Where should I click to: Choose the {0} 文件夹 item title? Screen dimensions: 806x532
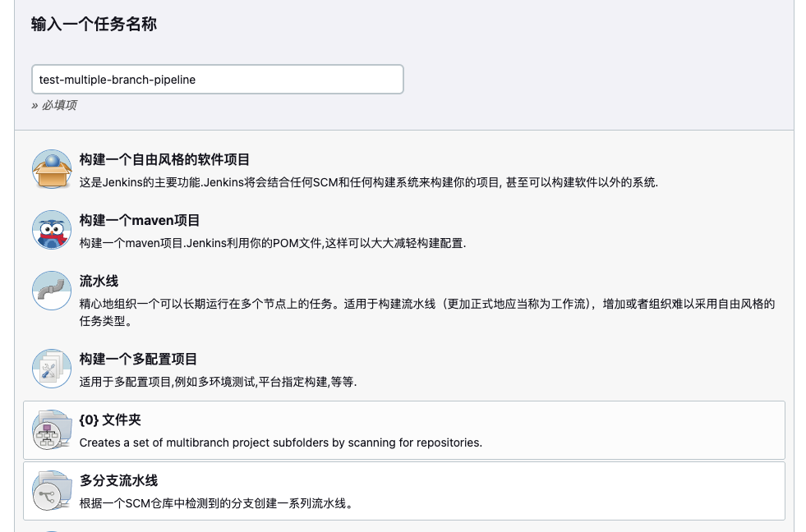tap(110, 420)
